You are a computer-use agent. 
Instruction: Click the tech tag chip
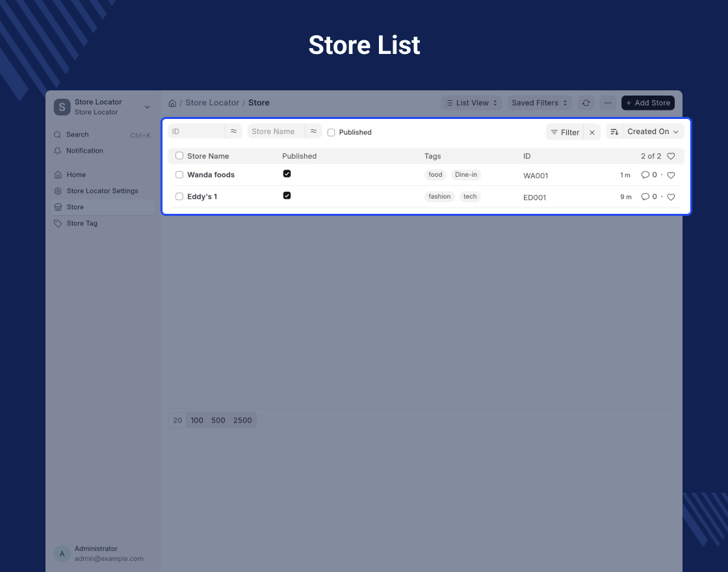(x=470, y=197)
